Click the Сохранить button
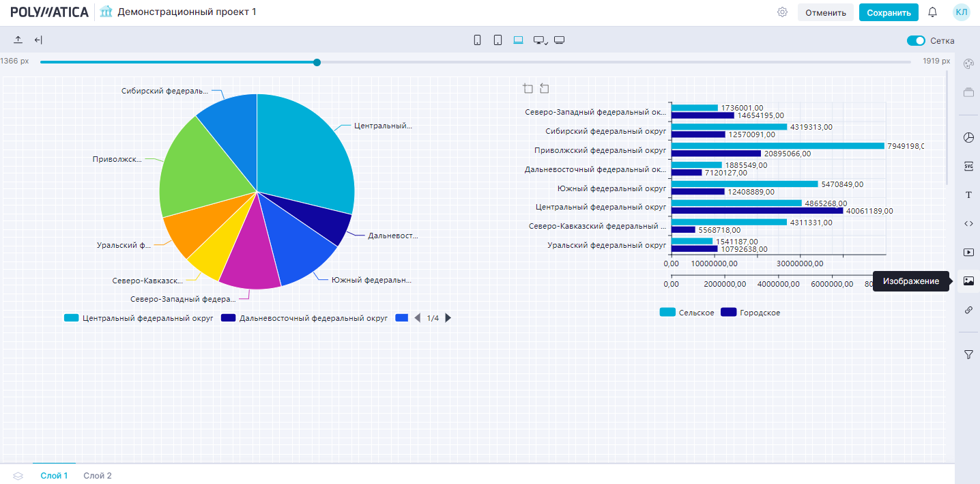 [x=889, y=12]
